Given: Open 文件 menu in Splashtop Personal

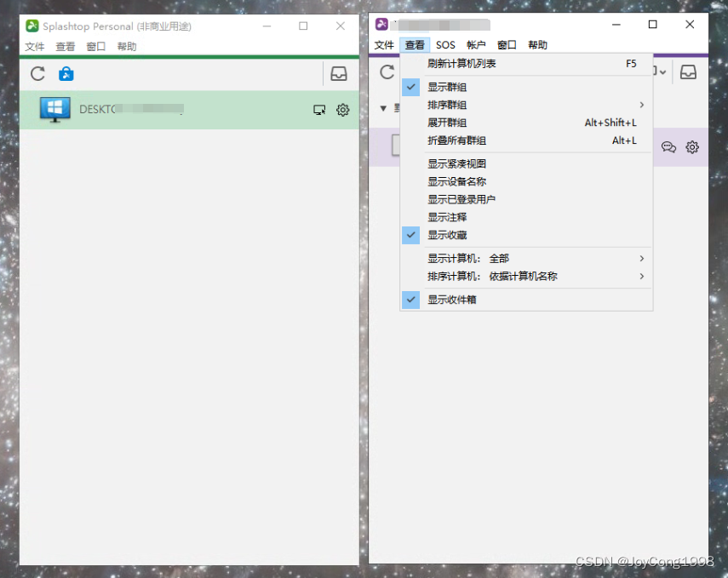Looking at the screenshot, I should point(34,47).
